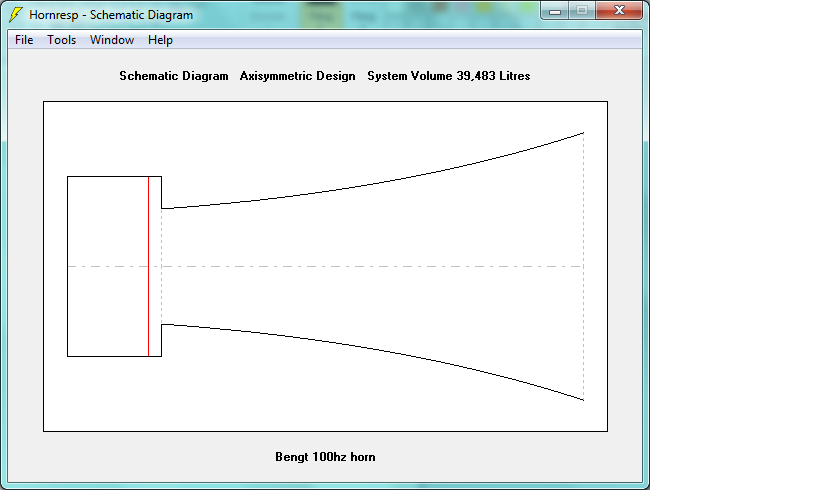Click the 'Schematic Diagram' heading text
This screenshot has width=819, height=490.
[174, 76]
